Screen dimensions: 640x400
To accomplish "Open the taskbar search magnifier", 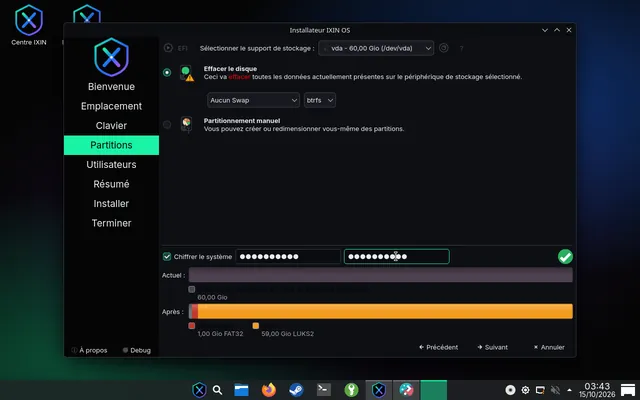I will tap(218, 390).
